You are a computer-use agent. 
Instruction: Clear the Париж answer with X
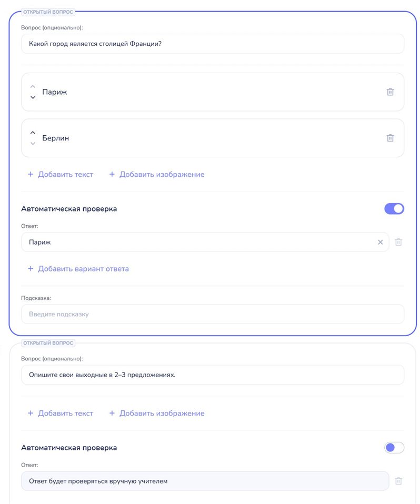click(x=380, y=242)
